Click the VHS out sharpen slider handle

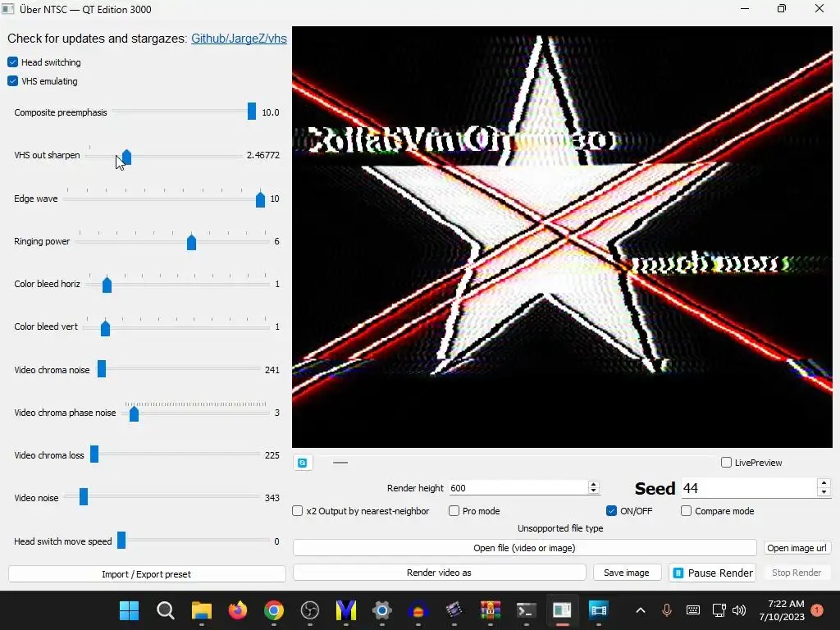point(127,157)
